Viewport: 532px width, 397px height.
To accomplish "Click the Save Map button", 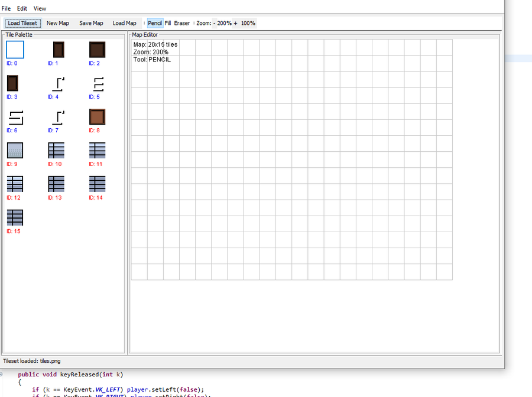I will 91,23.
